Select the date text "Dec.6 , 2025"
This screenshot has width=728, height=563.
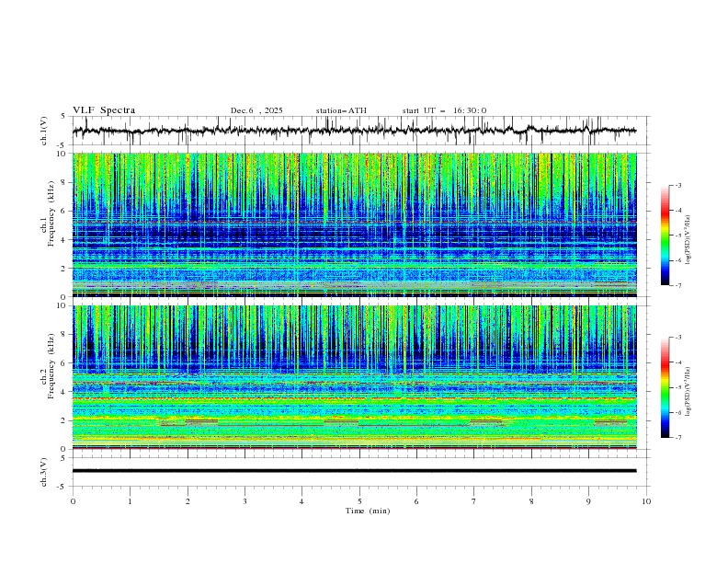click(256, 110)
